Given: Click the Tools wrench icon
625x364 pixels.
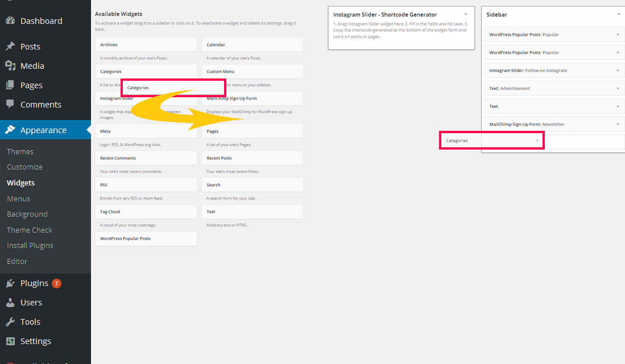Looking at the screenshot, I should tap(10, 321).
